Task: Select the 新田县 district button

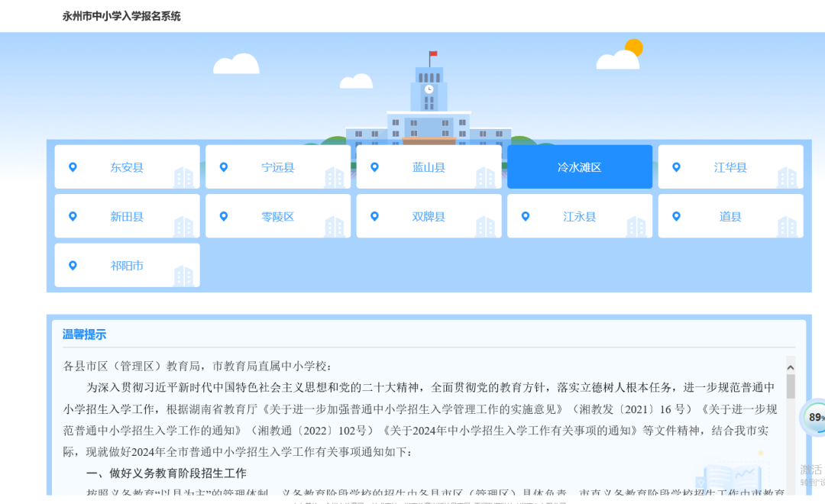Action: click(x=127, y=216)
